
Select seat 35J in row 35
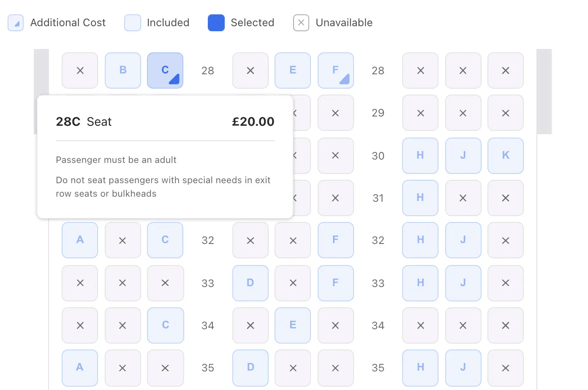tap(463, 368)
